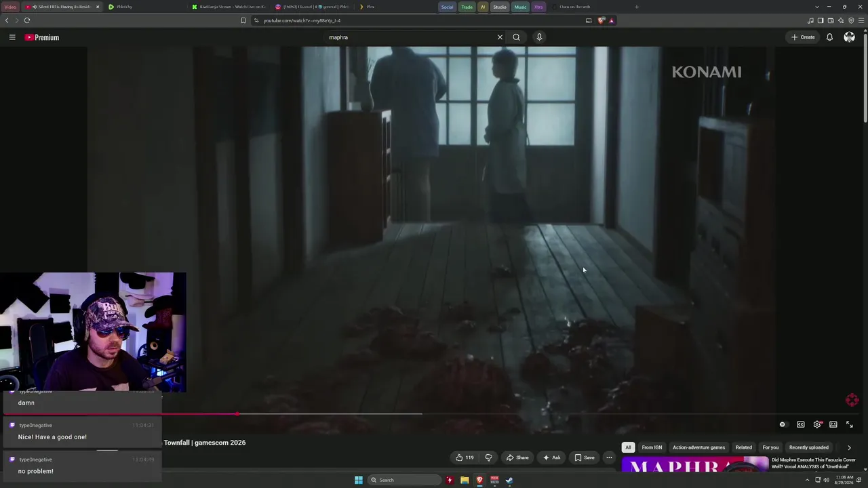Go to YouTube Premium home logo
The image size is (868, 488).
(42, 37)
